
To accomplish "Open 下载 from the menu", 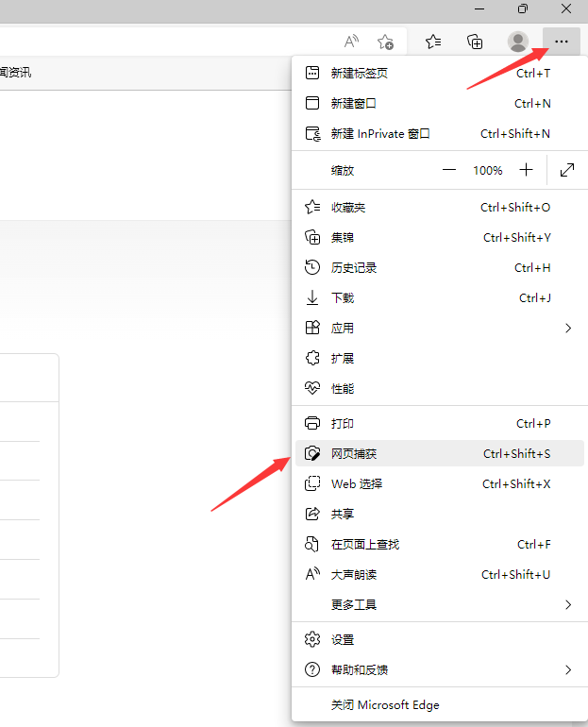I will click(x=343, y=298).
